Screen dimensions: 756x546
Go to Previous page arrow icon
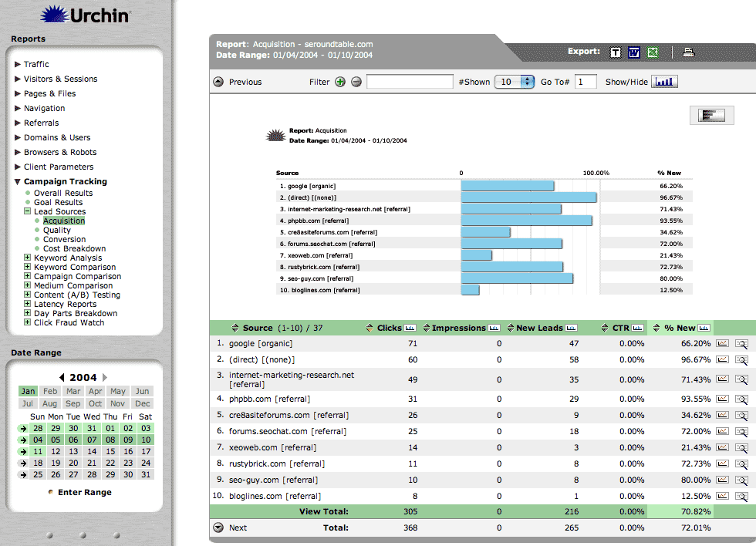point(218,82)
